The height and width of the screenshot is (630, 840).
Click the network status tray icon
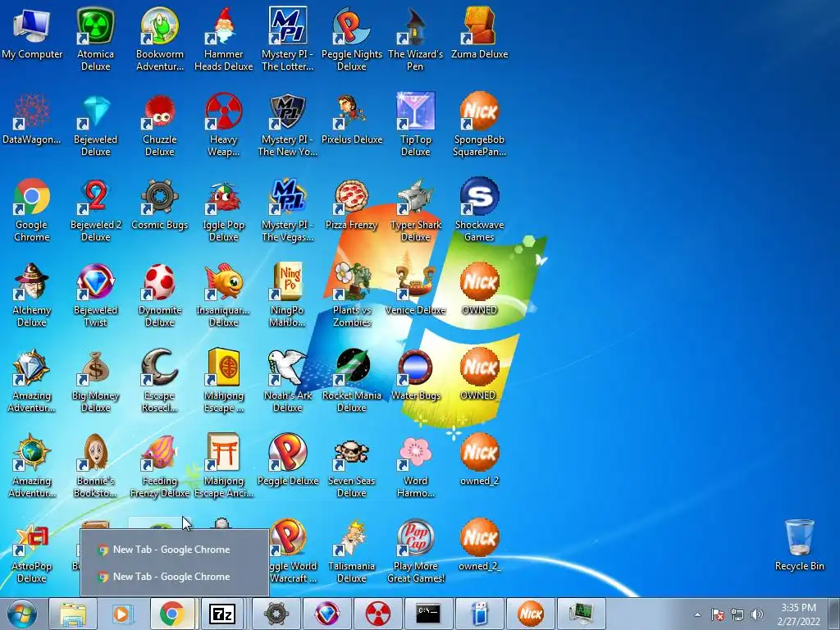tap(737, 614)
